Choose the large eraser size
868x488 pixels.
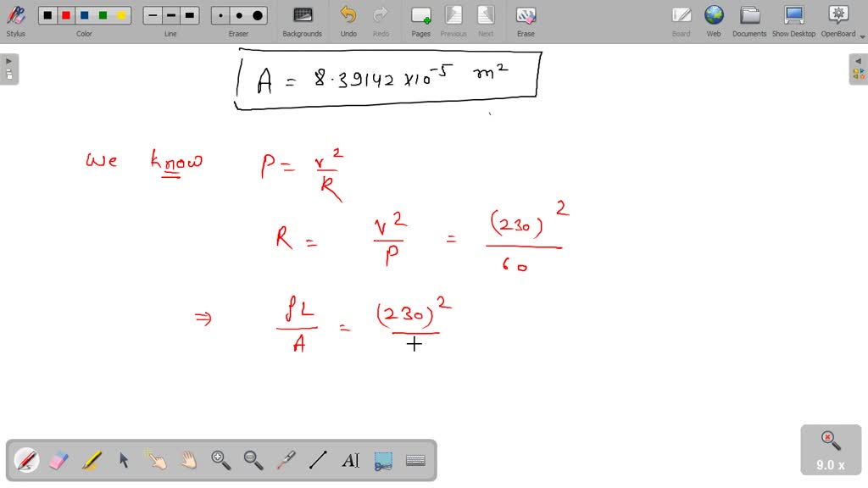tap(258, 15)
